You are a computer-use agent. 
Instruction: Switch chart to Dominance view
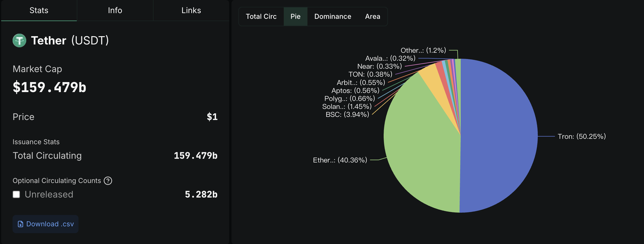(x=333, y=16)
